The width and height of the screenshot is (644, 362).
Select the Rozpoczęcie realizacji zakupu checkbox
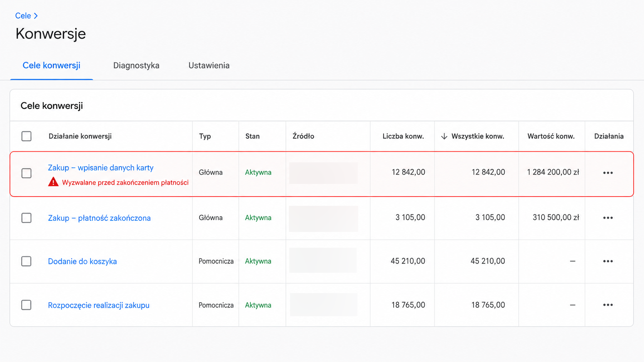pyautogui.click(x=27, y=305)
